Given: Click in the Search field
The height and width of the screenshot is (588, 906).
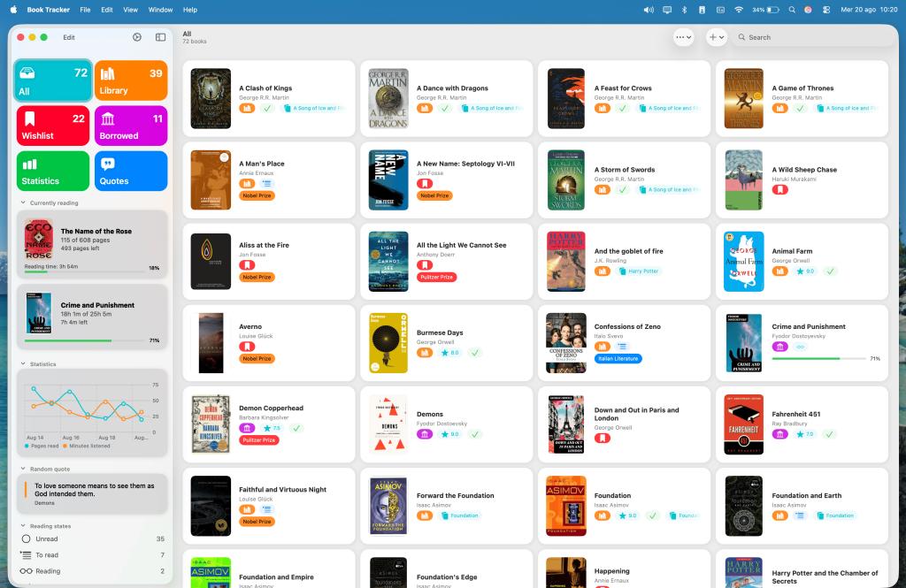Looking at the screenshot, I should click(x=814, y=37).
